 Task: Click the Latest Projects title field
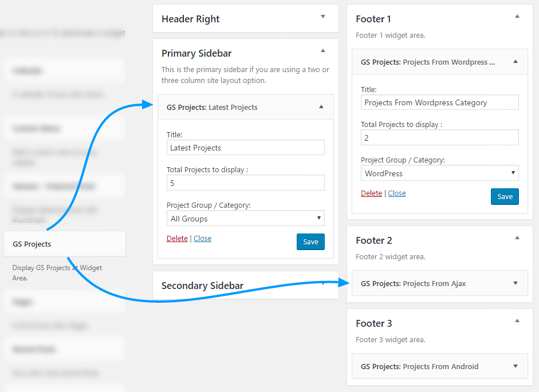click(246, 148)
